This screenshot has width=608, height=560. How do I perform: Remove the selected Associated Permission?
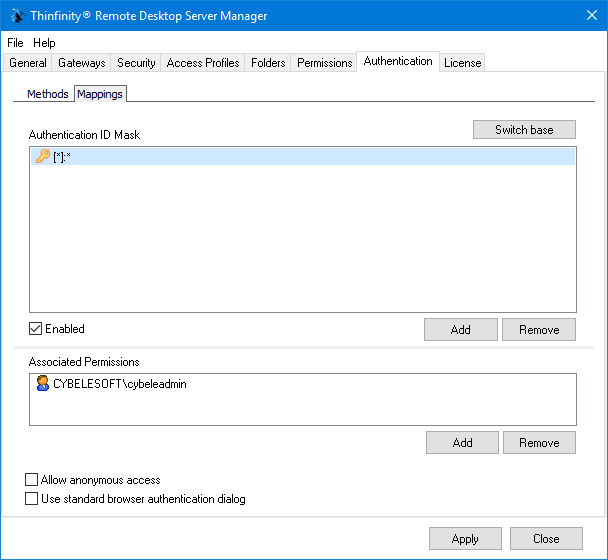coord(539,442)
